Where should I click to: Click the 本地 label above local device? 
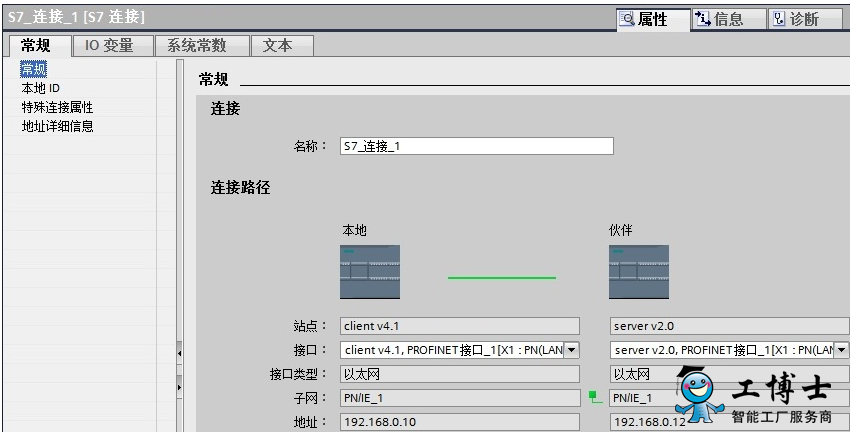point(354,231)
